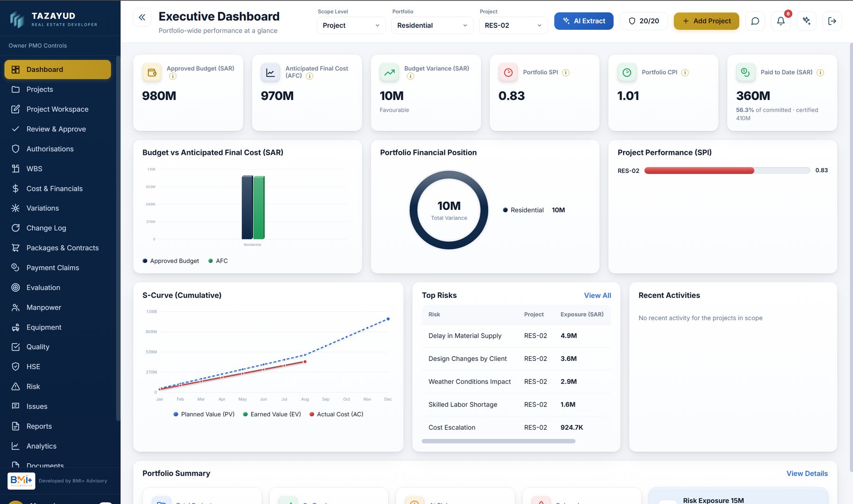This screenshot has width=853, height=504.
Task: Open the Scope Level dropdown
Action: pyautogui.click(x=351, y=25)
